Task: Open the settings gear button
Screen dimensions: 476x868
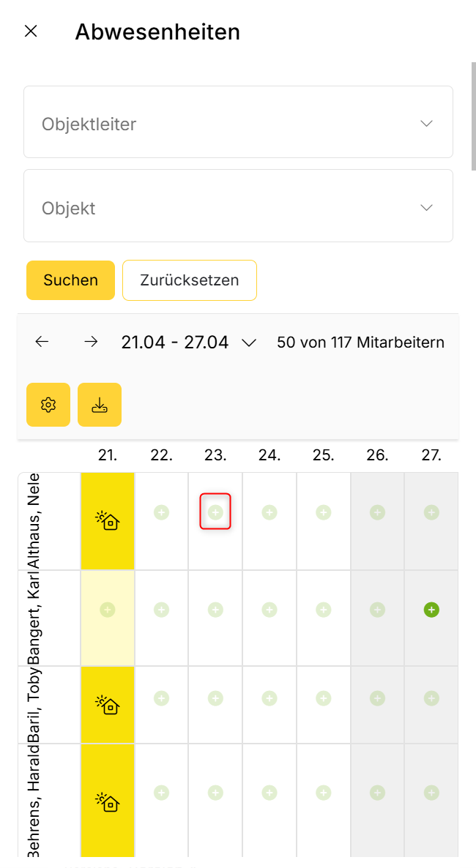Action: pos(48,405)
